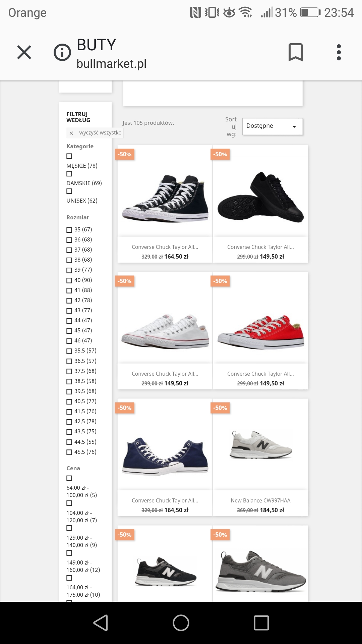Open the Dostępne sort dropdown

273,126
